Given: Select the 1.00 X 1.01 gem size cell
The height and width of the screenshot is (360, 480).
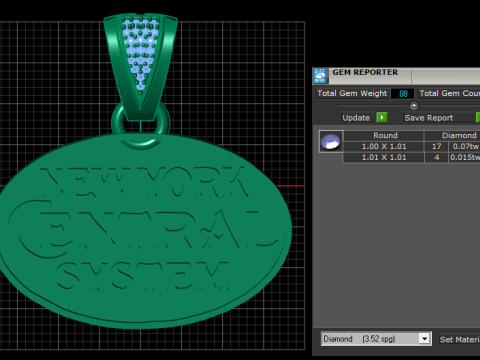Looking at the screenshot, I should click(384, 146).
